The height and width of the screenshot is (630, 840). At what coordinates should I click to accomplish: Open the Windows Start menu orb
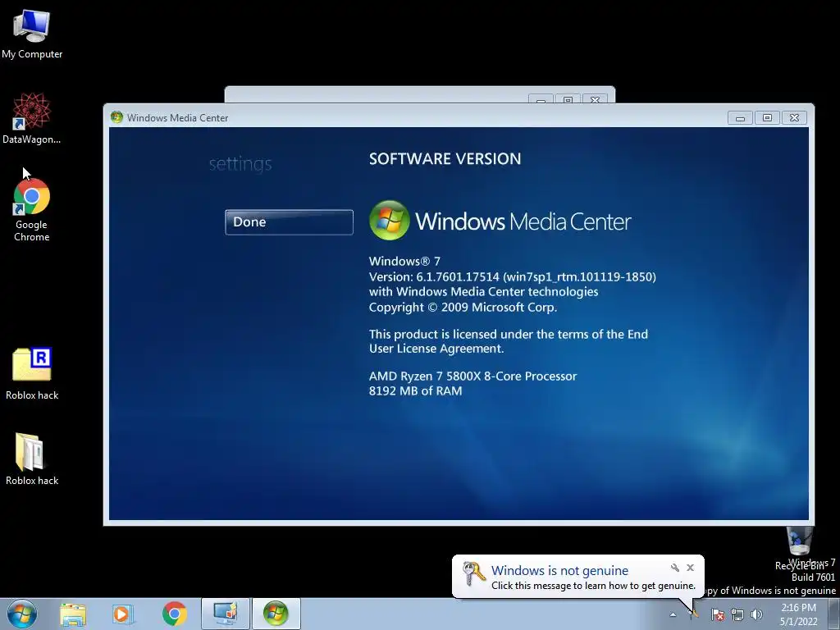(22, 614)
